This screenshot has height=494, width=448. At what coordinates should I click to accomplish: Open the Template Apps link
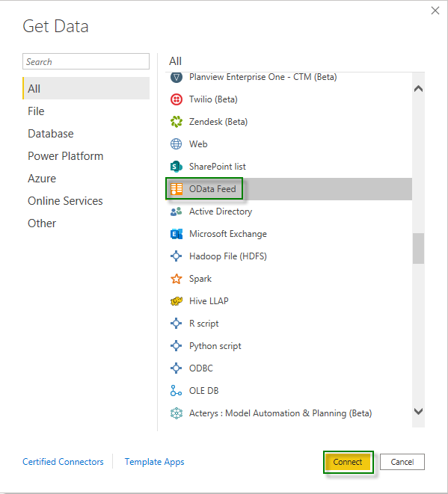tap(155, 462)
